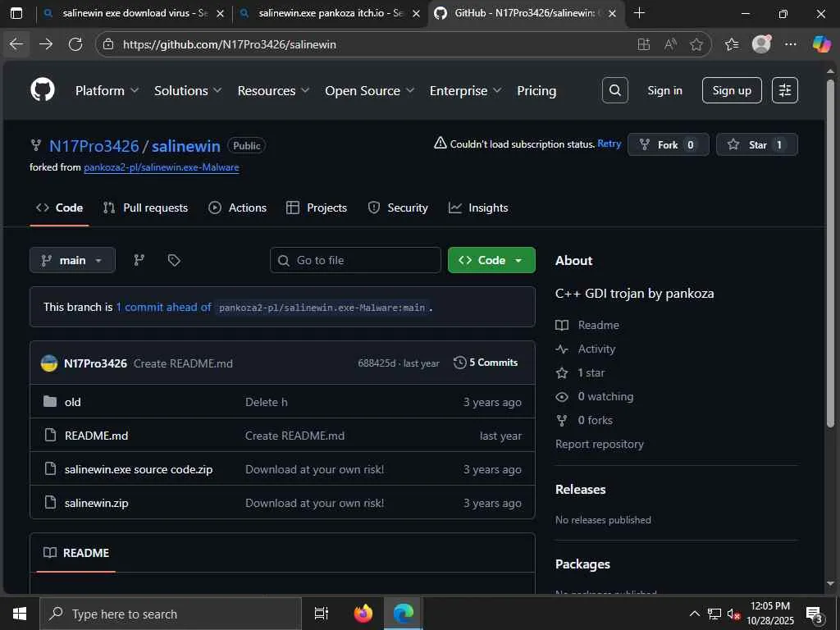Click the N17Pro3426 avatar in commit row
Image resolution: width=840 pixels, height=630 pixels.
tap(49, 363)
